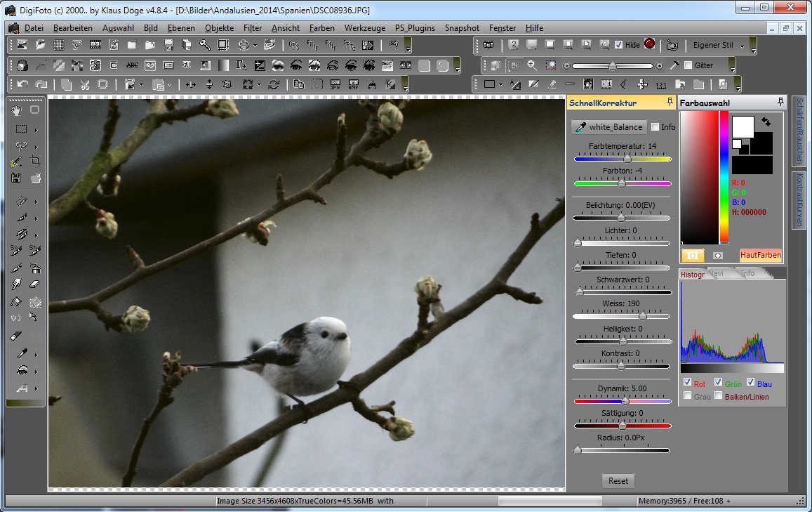Open the Werkzeuge menu

[x=365, y=28]
